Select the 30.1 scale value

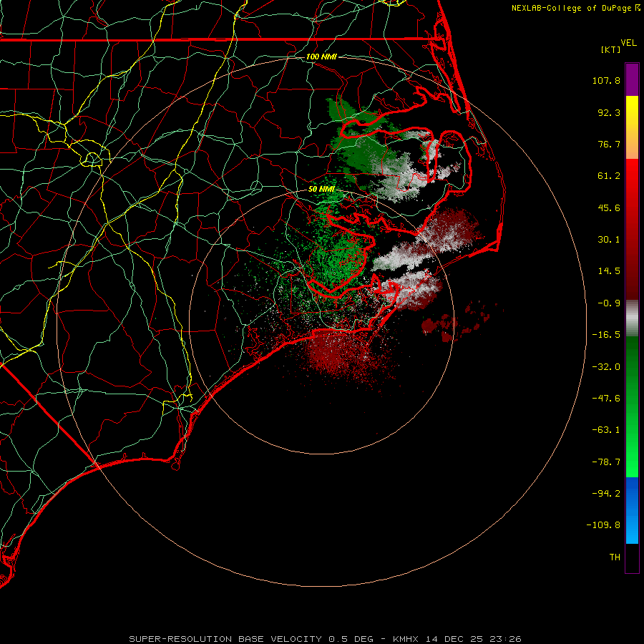click(x=609, y=240)
